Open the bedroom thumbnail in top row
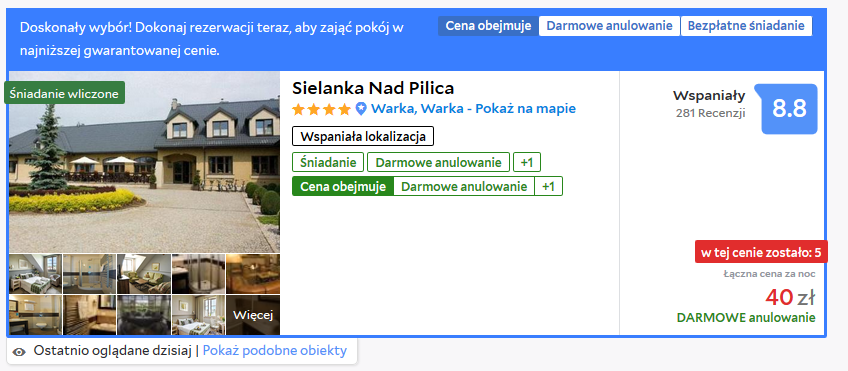 35,274
